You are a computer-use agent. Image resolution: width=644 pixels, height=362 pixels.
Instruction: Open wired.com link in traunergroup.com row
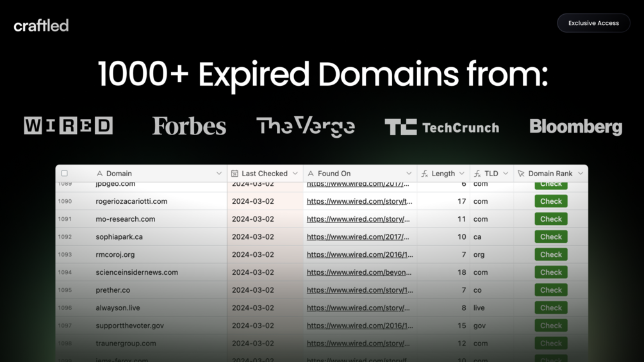(x=358, y=343)
